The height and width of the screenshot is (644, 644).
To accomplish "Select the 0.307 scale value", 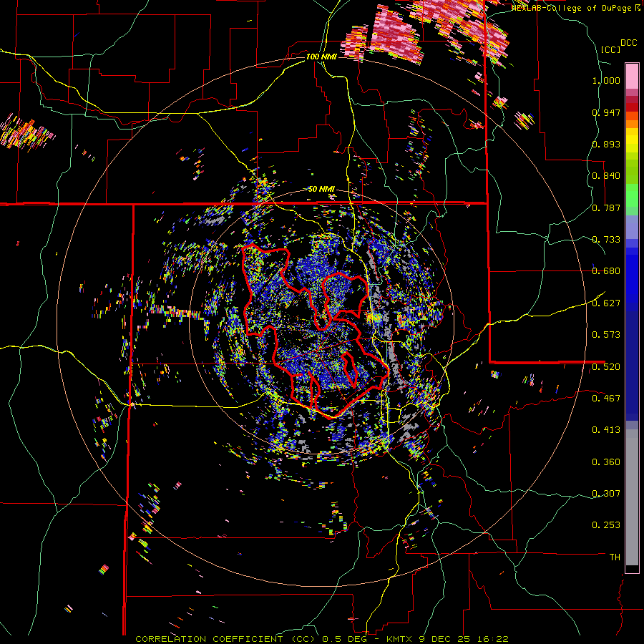I will click(x=606, y=494).
